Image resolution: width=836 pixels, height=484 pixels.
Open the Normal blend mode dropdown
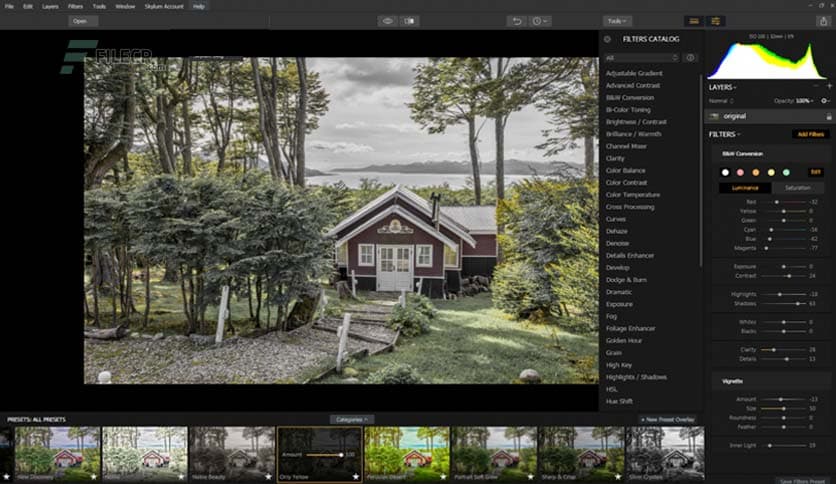coord(721,101)
